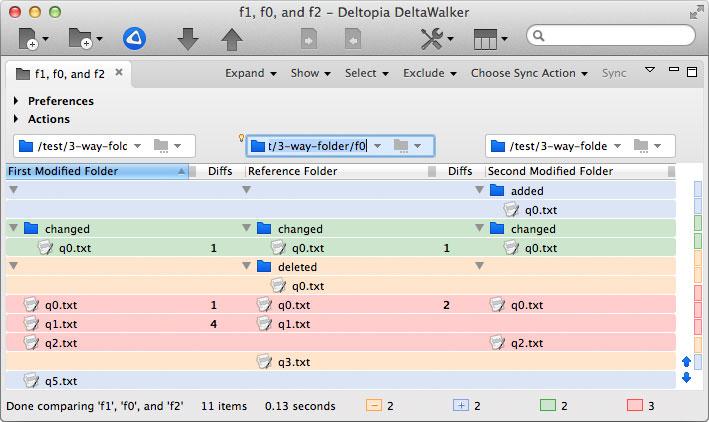Expand the Preferences section
This screenshot has width=709, height=422.
coord(17,101)
